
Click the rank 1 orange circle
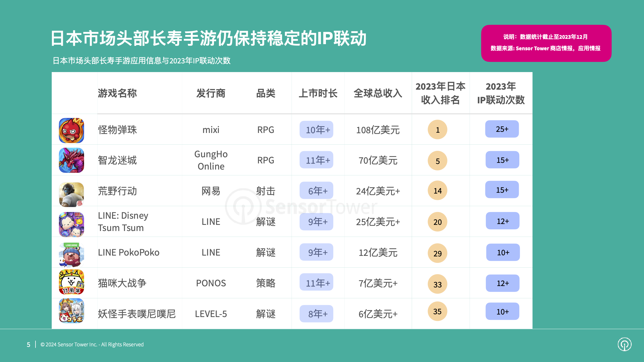437,130
